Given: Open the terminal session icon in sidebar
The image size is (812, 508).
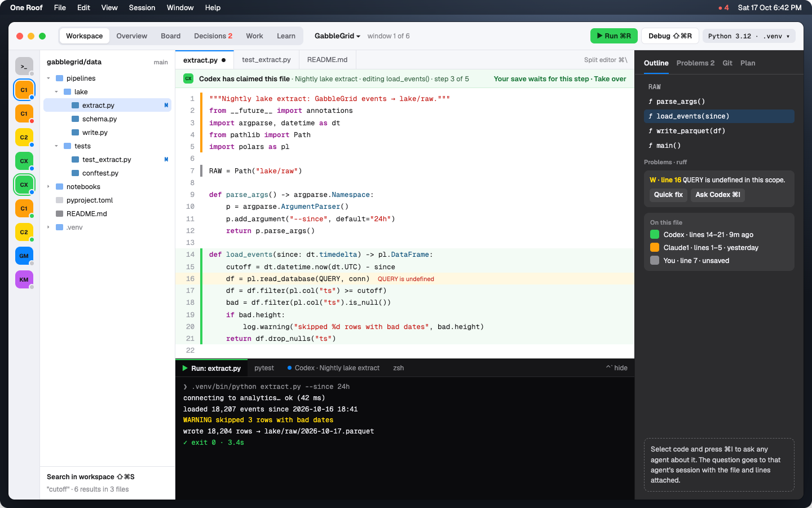Looking at the screenshot, I should coord(24,66).
